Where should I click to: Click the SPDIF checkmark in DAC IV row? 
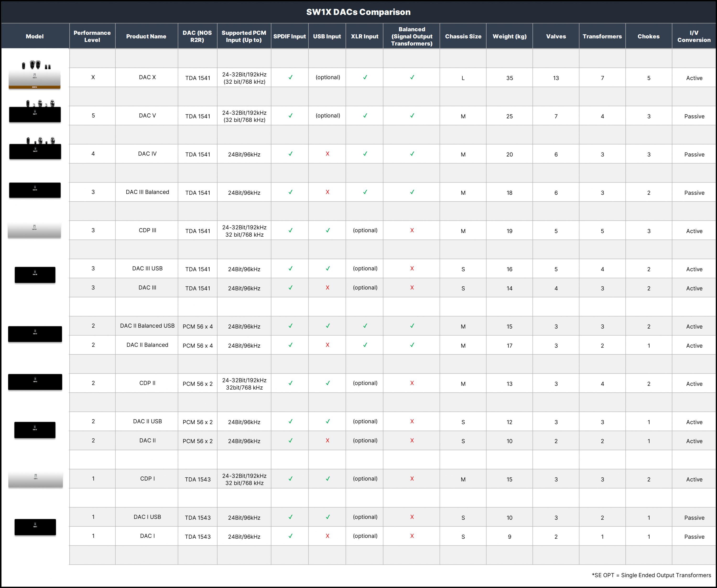coord(291,154)
